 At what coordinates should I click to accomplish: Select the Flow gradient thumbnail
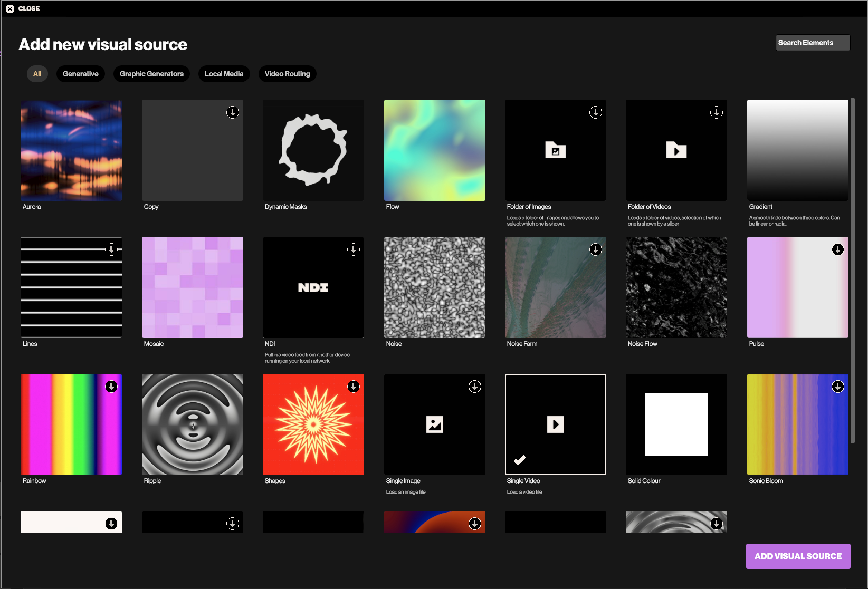pyautogui.click(x=435, y=150)
